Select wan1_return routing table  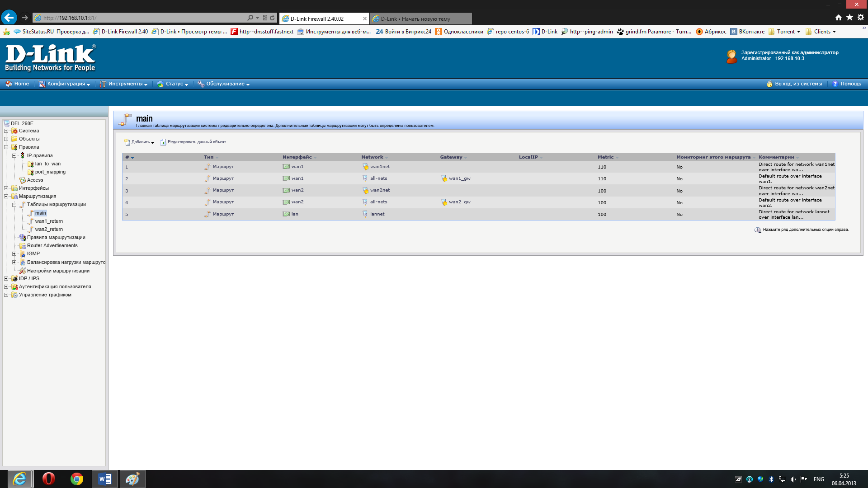pos(49,221)
